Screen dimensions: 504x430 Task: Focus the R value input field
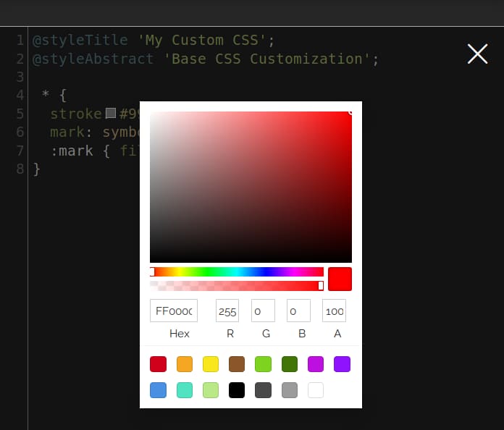227,311
